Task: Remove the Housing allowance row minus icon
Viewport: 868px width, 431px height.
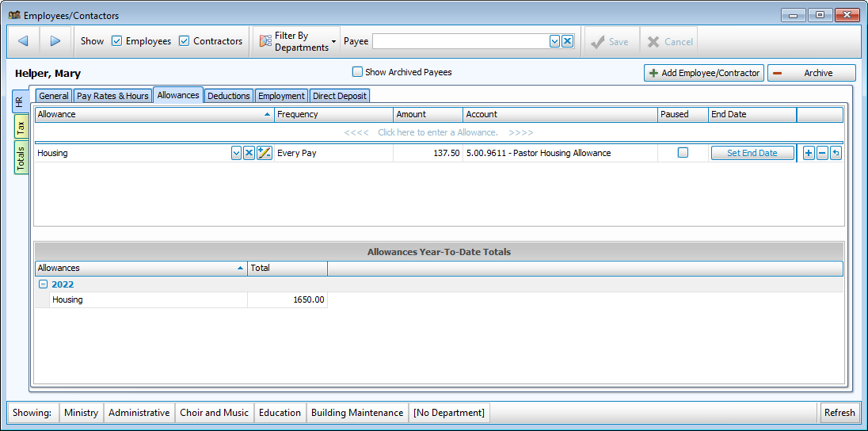Action: coord(822,153)
